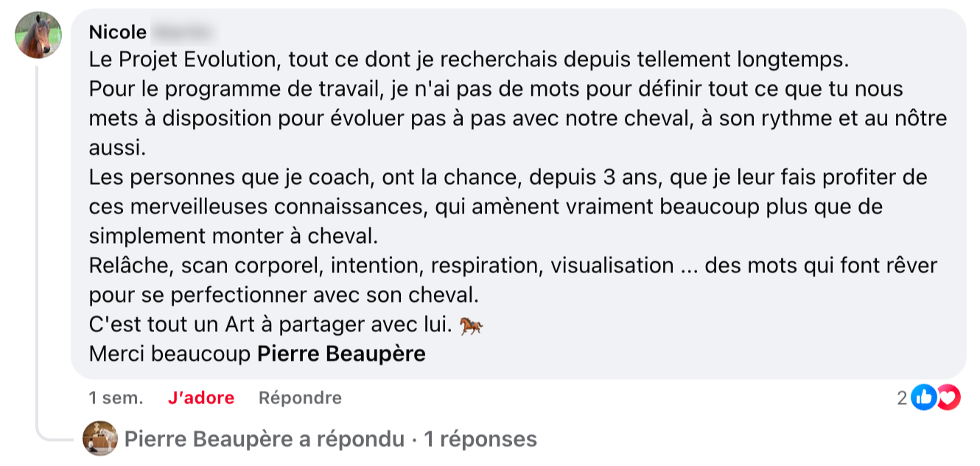
Task: Click the galloping horse emoji in the comment
Action: 472,326
